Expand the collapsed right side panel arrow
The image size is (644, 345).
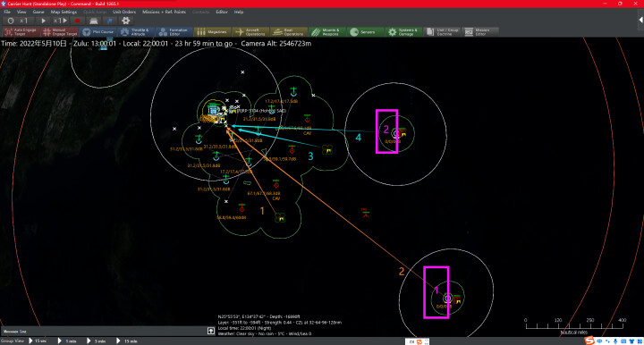640,20
